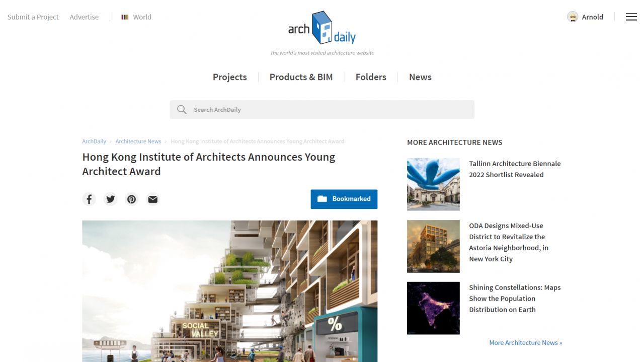
Task: Follow the More Architecture News link
Action: 526,342
